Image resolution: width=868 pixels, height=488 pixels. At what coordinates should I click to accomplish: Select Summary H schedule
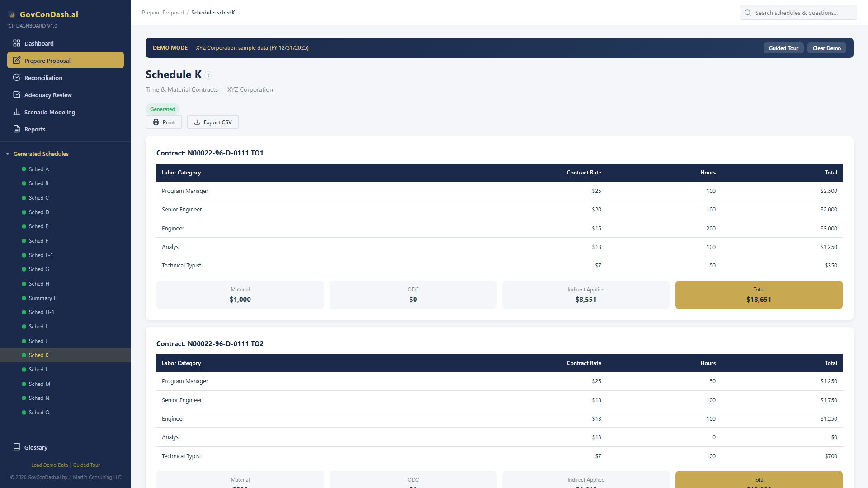point(42,298)
